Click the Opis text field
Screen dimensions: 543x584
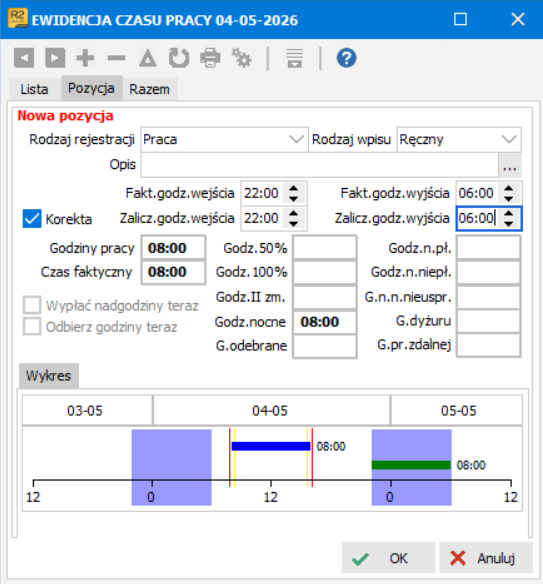pos(319,165)
